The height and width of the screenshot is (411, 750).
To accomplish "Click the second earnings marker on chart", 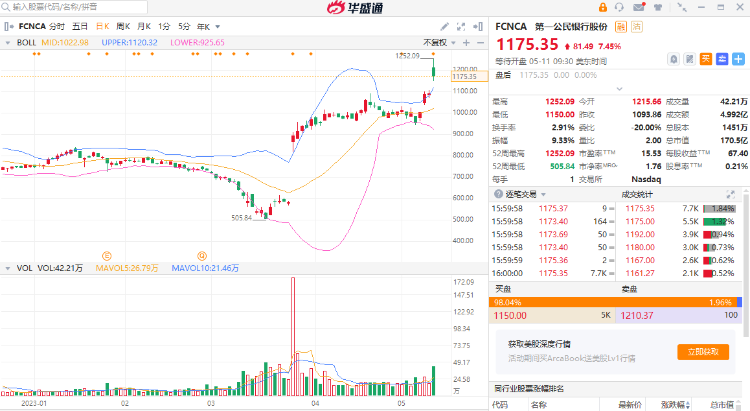I will (202, 256).
